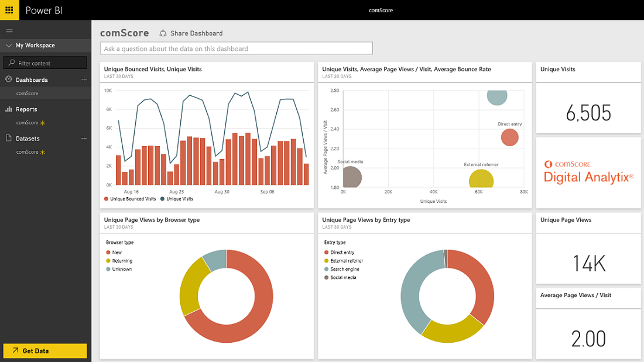Collapse My Workspace chevron

click(x=9, y=46)
